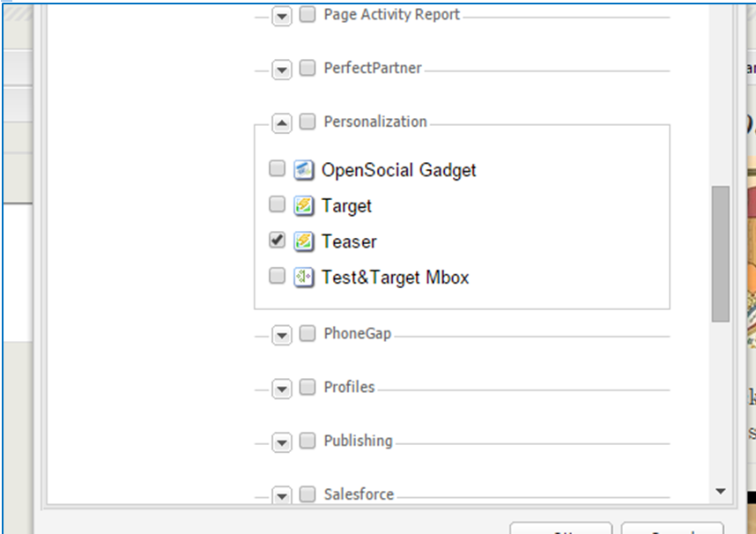Image resolution: width=756 pixels, height=534 pixels.
Task: Click the scrollbar down arrow
Action: click(721, 491)
